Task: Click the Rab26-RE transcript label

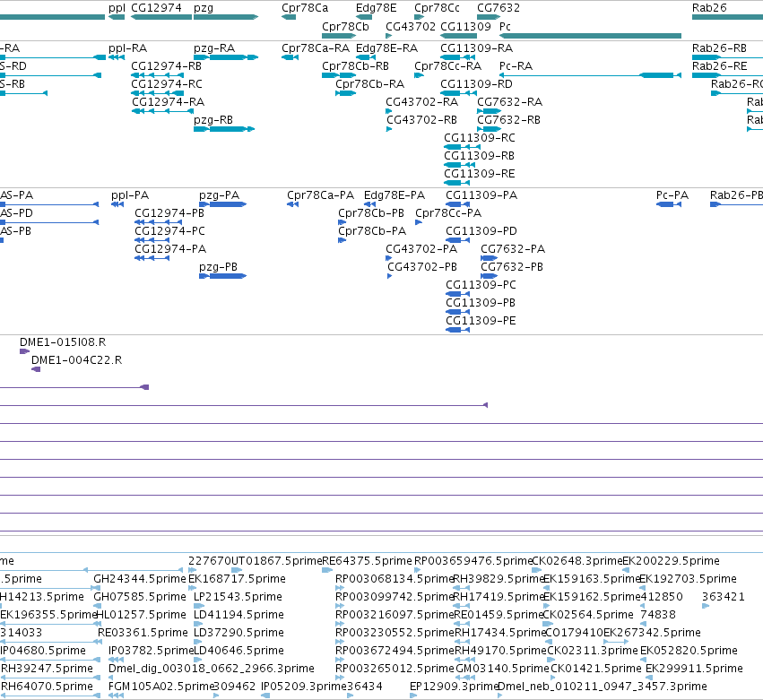Action: tap(719, 66)
